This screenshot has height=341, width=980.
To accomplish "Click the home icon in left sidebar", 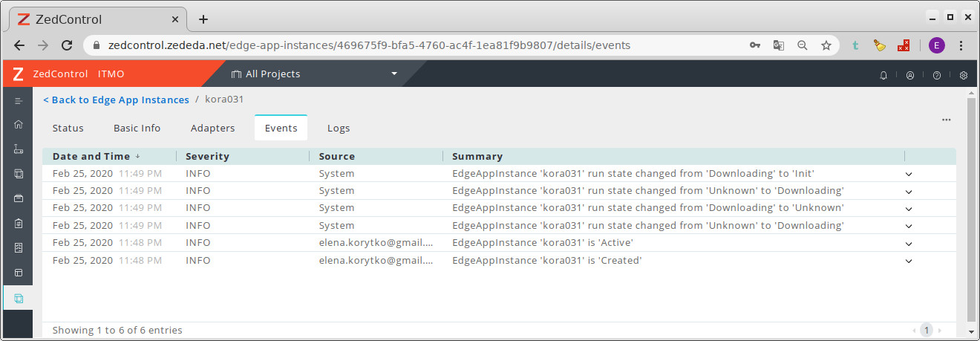I will pos(19,125).
